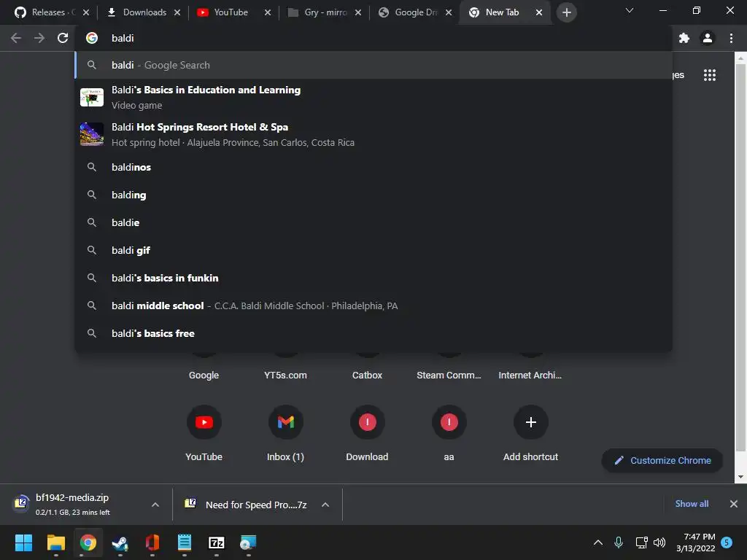Choose the baldie suggestion
This screenshot has width=747, height=560.
tap(373, 222)
